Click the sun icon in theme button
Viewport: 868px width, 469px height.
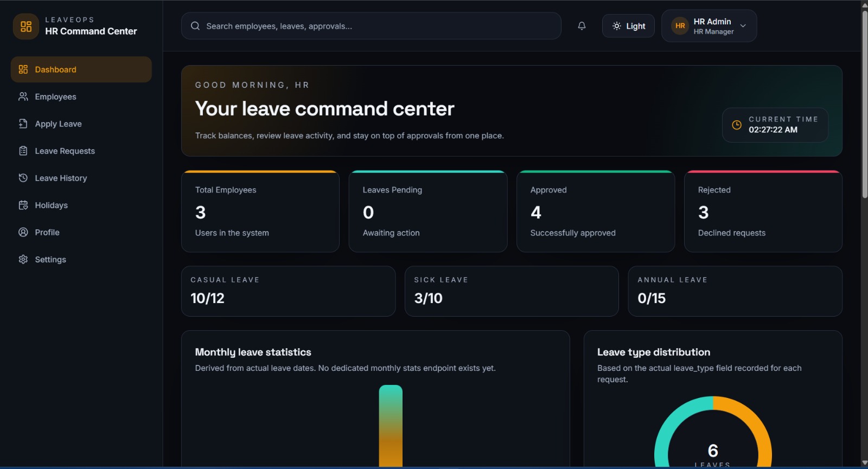click(617, 26)
